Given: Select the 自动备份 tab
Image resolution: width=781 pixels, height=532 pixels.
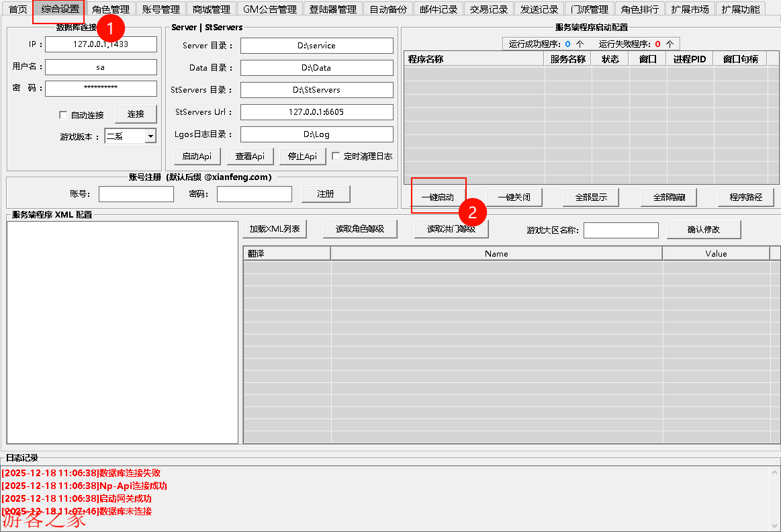Looking at the screenshot, I should tap(388, 9).
